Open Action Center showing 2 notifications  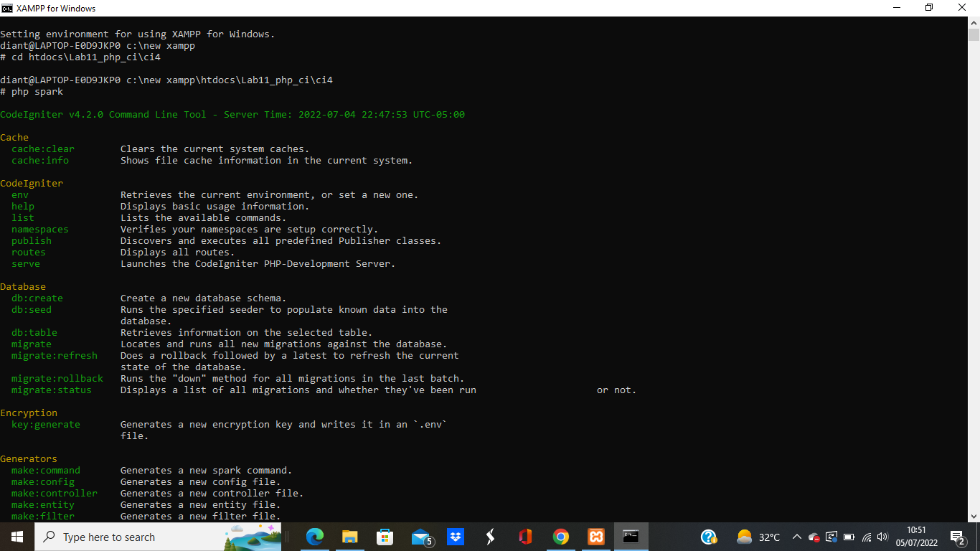coord(958,537)
